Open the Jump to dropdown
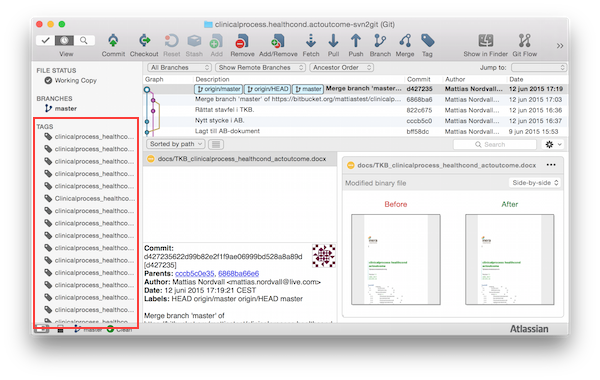Screen dimensions: 600x380 coord(538,68)
